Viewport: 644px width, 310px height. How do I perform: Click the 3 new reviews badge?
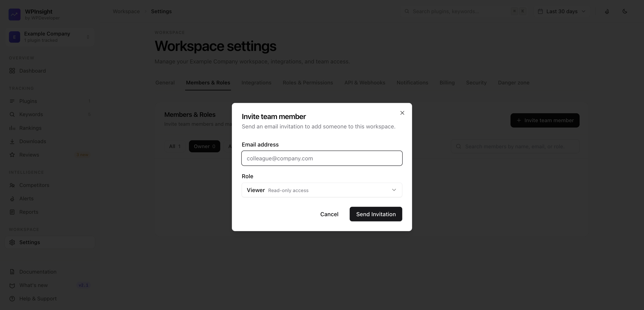82,155
